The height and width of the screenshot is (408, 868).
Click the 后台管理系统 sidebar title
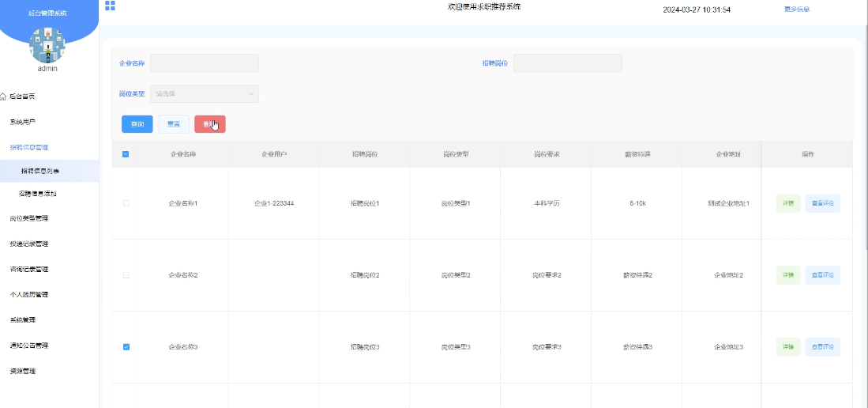(x=47, y=13)
